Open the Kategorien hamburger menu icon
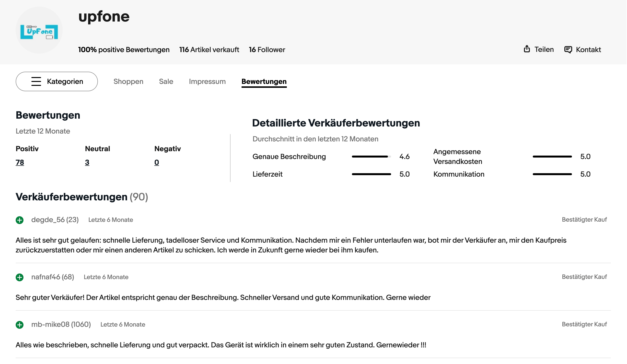The height and width of the screenshot is (364, 627). click(x=36, y=81)
